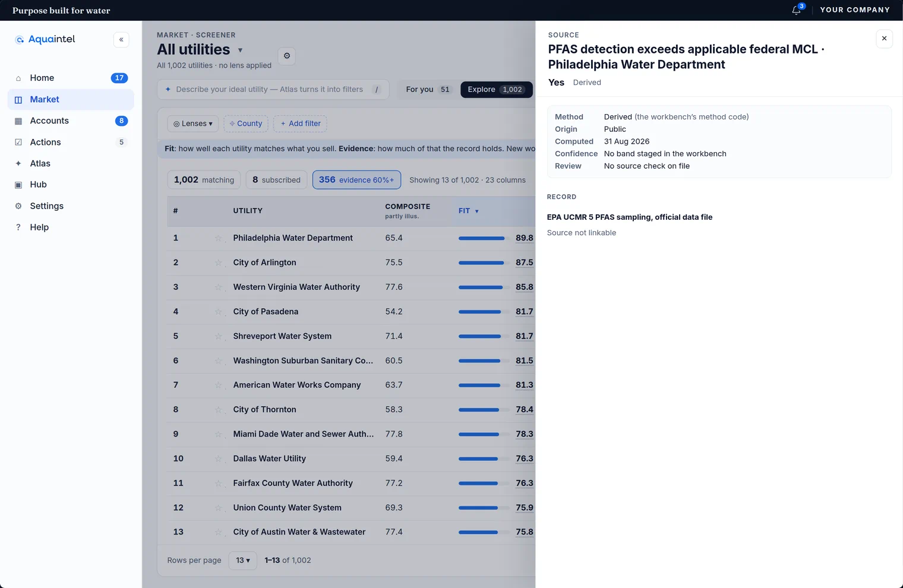Click the Atlas sparkle icon in sidebar
This screenshot has width=903, height=588.
[18, 163]
